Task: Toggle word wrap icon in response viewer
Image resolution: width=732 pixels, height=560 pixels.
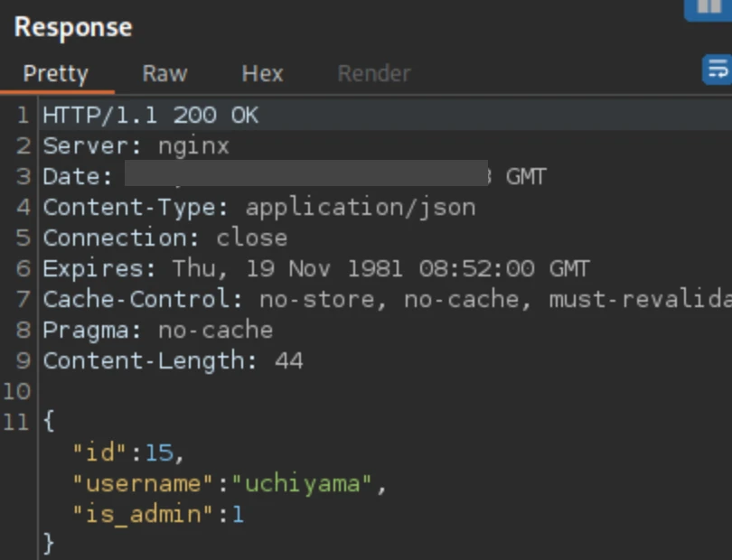Action: coord(717,69)
